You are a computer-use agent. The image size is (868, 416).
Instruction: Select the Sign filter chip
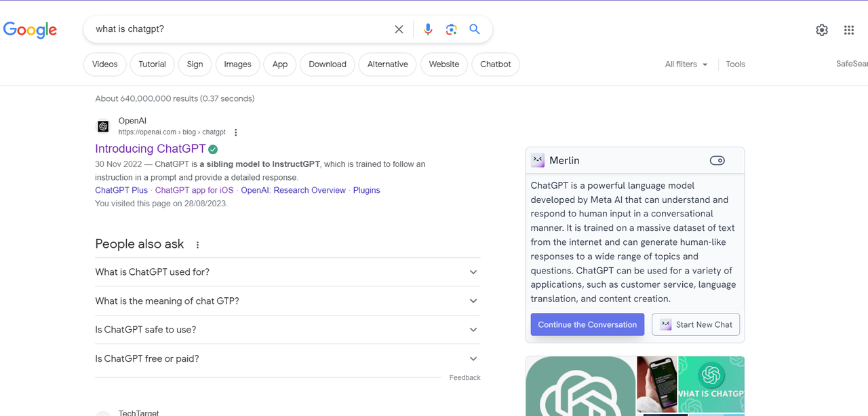pos(195,64)
